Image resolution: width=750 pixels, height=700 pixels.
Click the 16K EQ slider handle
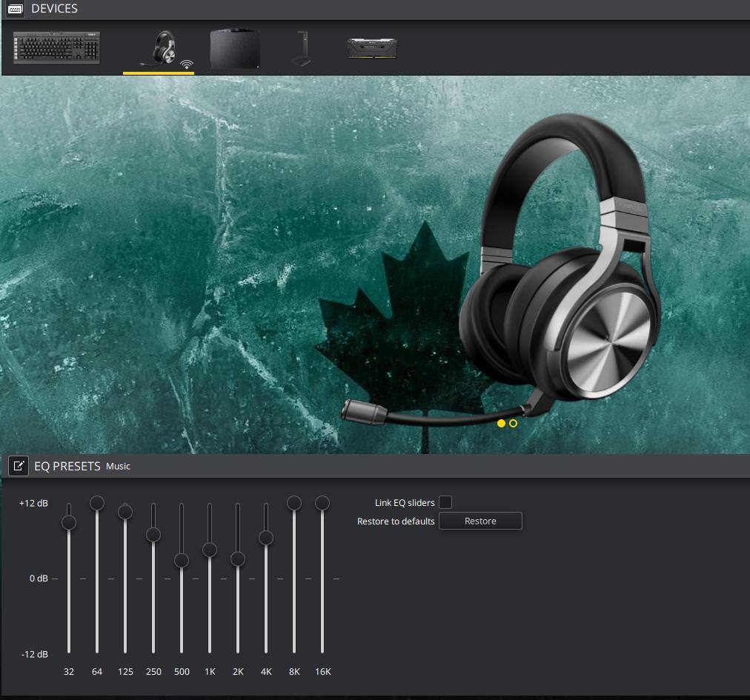[x=322, y=503]
